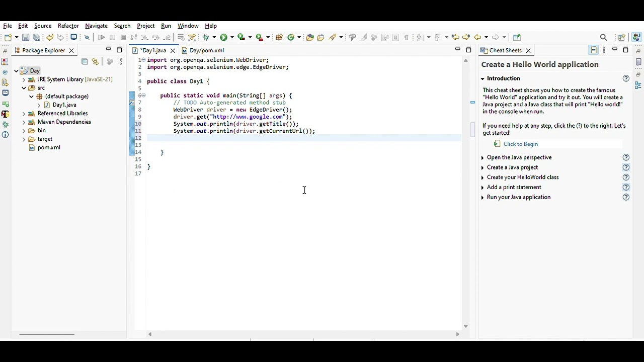Click help icon beside Run your Java application
This screenshot has width=644, height=362.
click(626, 197)
